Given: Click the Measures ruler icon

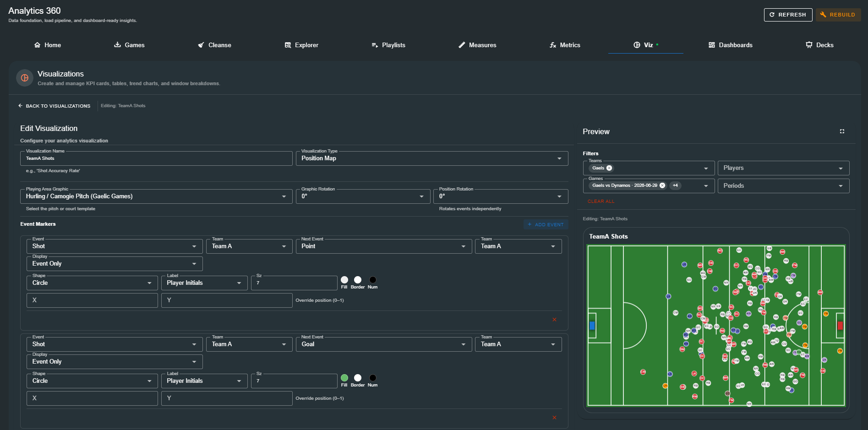Looking at the screenshot, I should (462, 45).
